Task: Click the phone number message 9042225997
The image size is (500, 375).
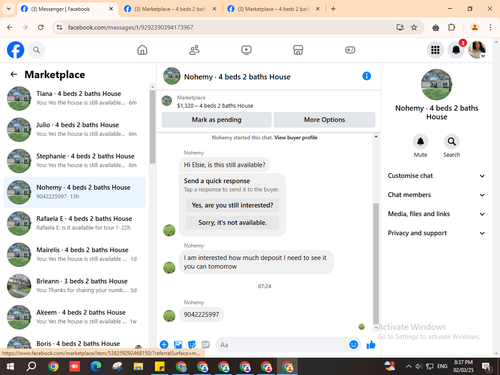Action: coord(201,315)
